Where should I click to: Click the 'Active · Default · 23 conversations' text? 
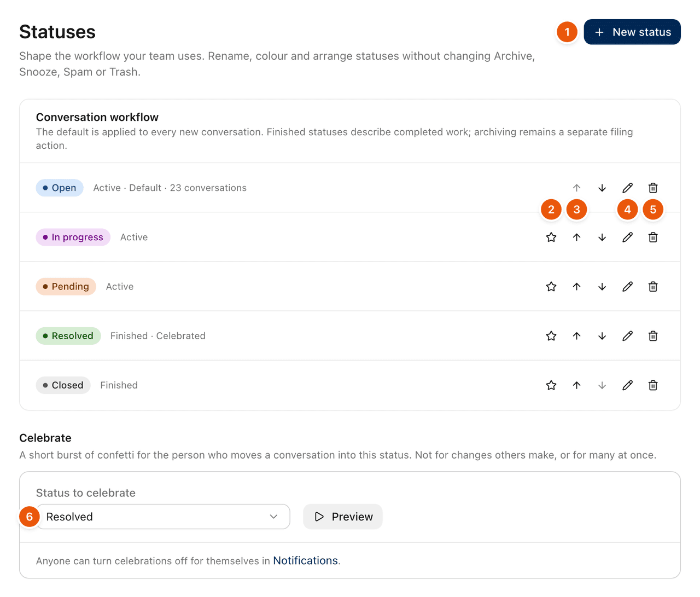[170, 188]
